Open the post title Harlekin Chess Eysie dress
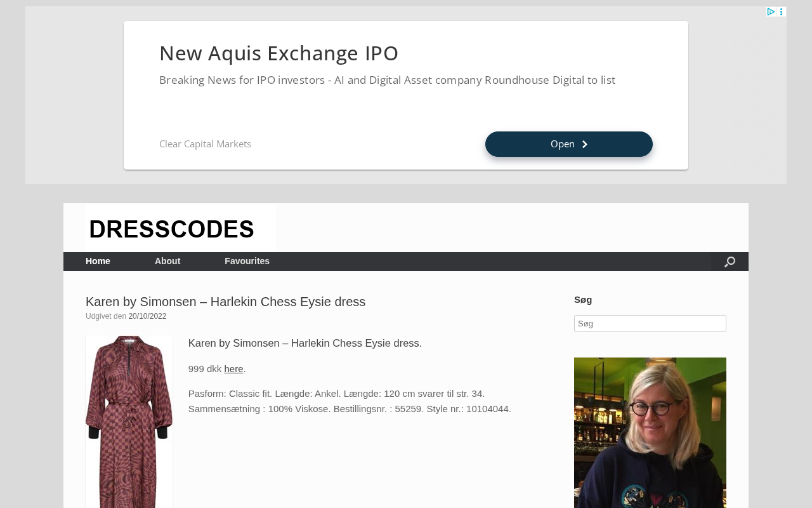The width and height of the screenshot is (812, 508). (225, 302)
